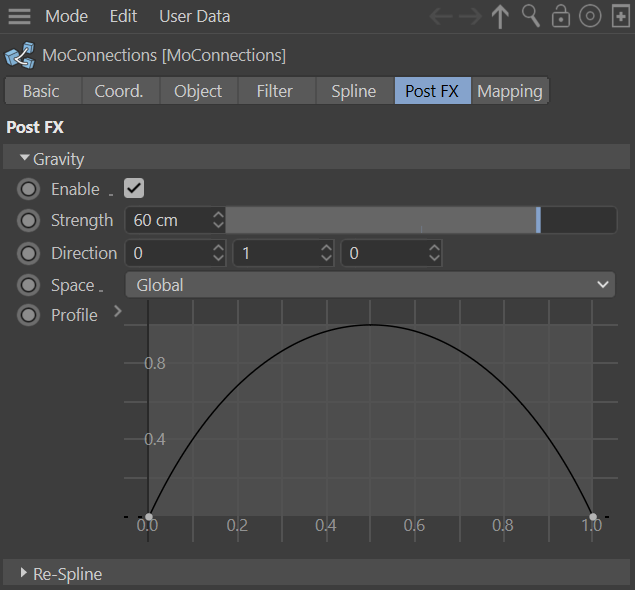Open the Space dropdown set to Global

point(370,285)
